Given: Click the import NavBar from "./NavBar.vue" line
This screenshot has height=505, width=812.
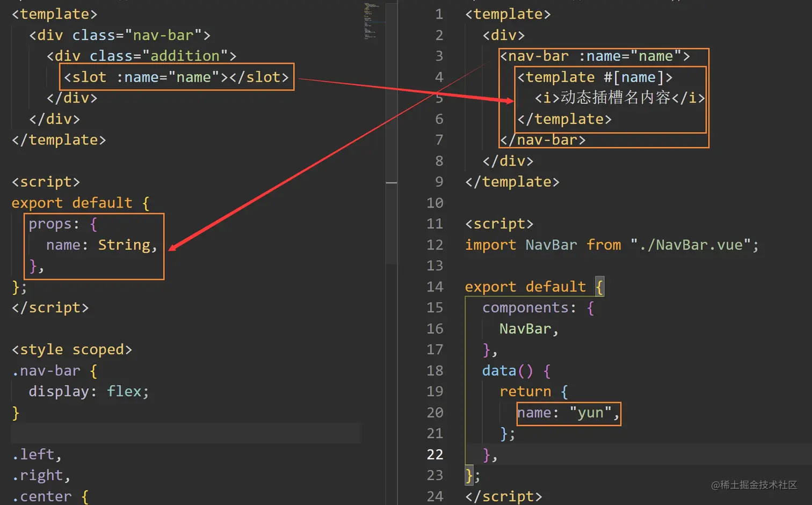Looking at the screenshot, I should click(612, 245).
